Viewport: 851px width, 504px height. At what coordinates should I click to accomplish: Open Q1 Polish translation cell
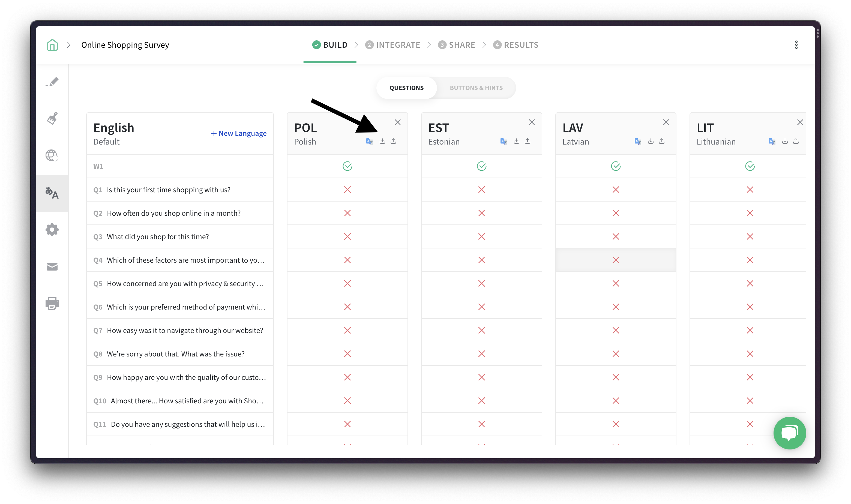(x=347, y=190)
